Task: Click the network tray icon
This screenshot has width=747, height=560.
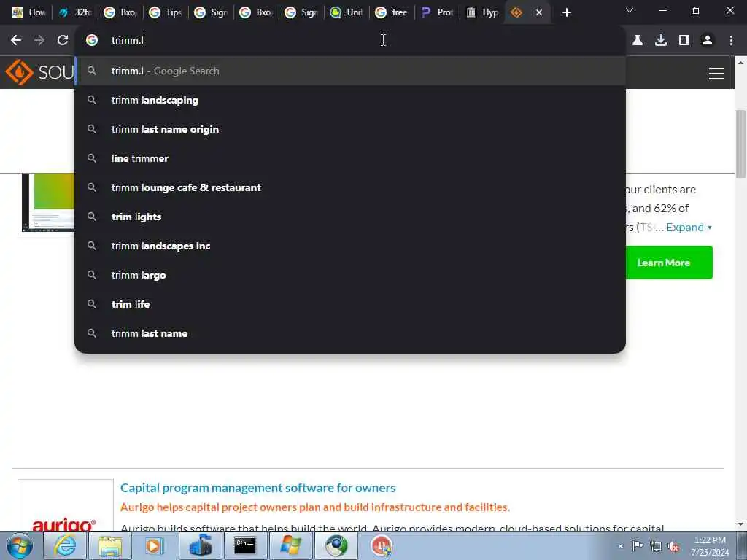Action: point(656,546)
